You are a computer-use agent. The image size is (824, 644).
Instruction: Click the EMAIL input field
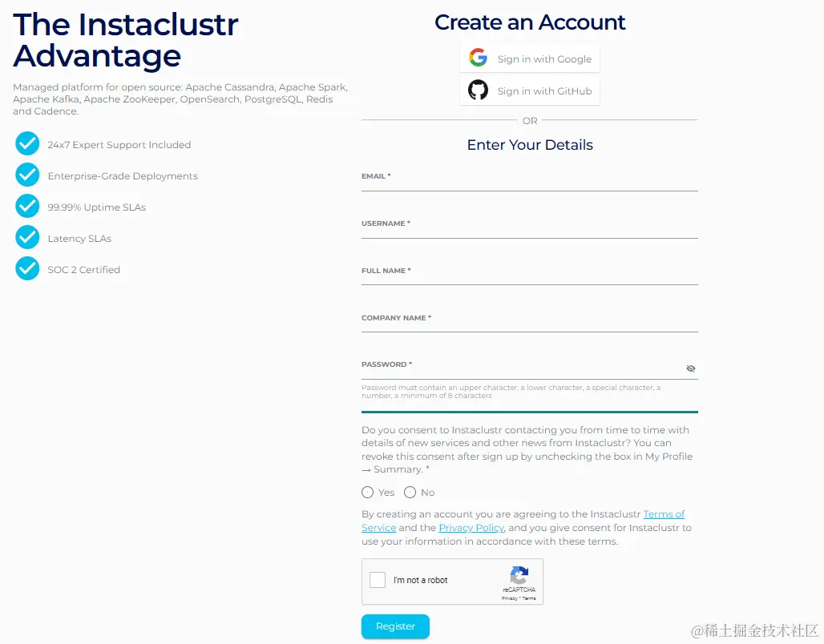click(529, 186)
